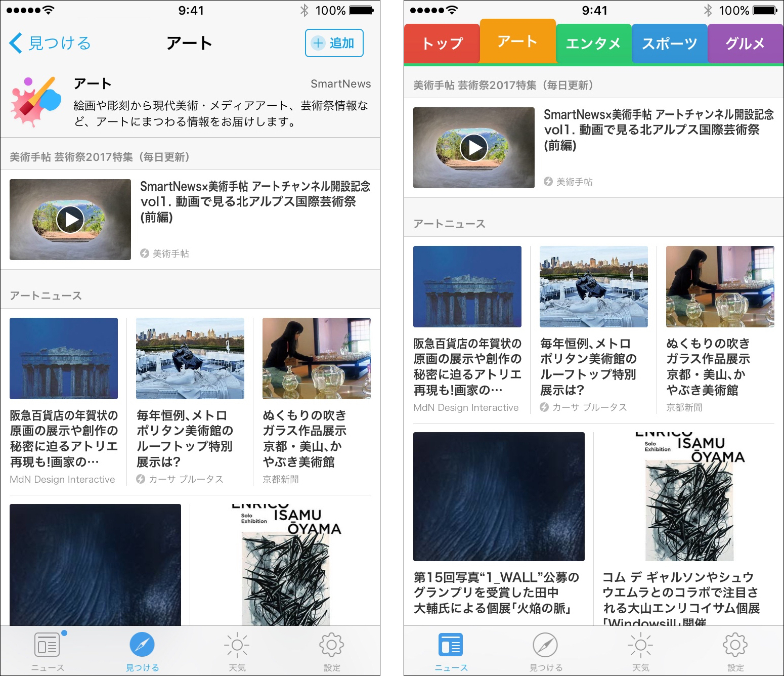Tap 見つける compass icon in right screen

[546, 645]
